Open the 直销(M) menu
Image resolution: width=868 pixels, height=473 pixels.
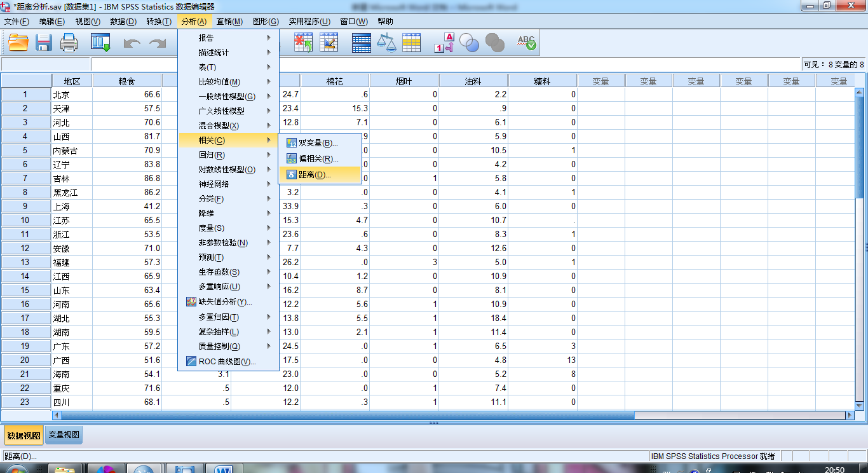[229, 22]
